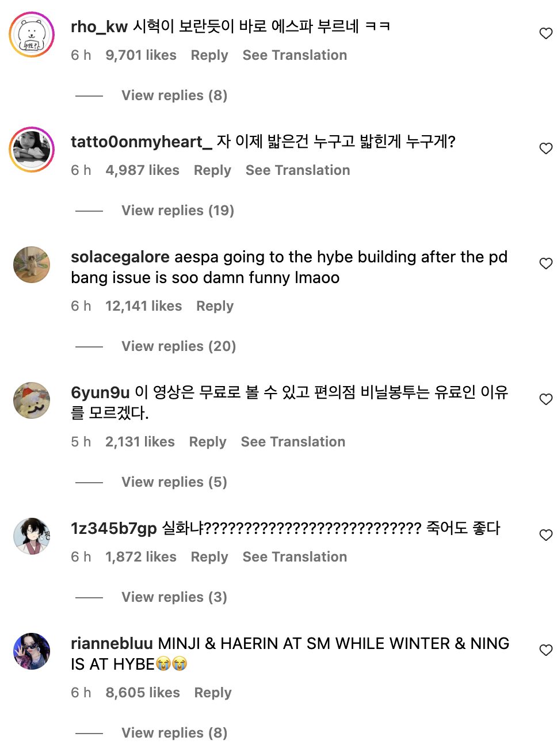The width and height of the screenshot is (557, 756).
Task: View 12,141 likes on solacegalore's comment
Action: point(143,306)
